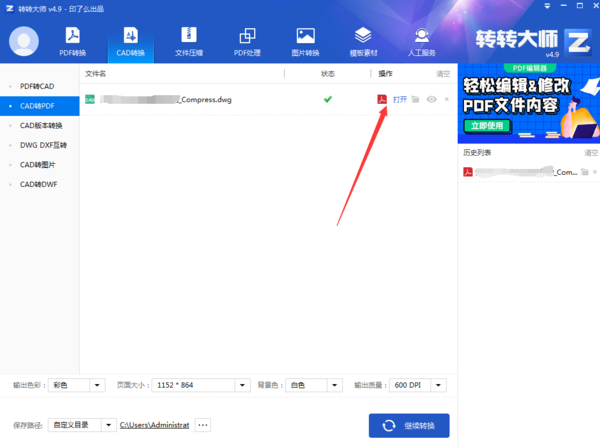Click the browse button beside save path

click(203, 425)
